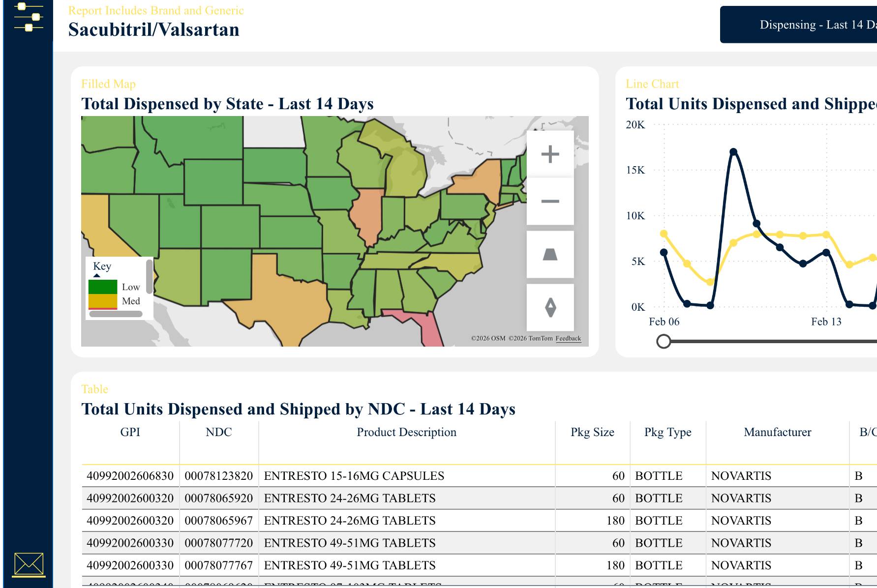This screenshot has height=588, width=877.
Task: Click the envelope mail icon
Action: coord(29,564)
